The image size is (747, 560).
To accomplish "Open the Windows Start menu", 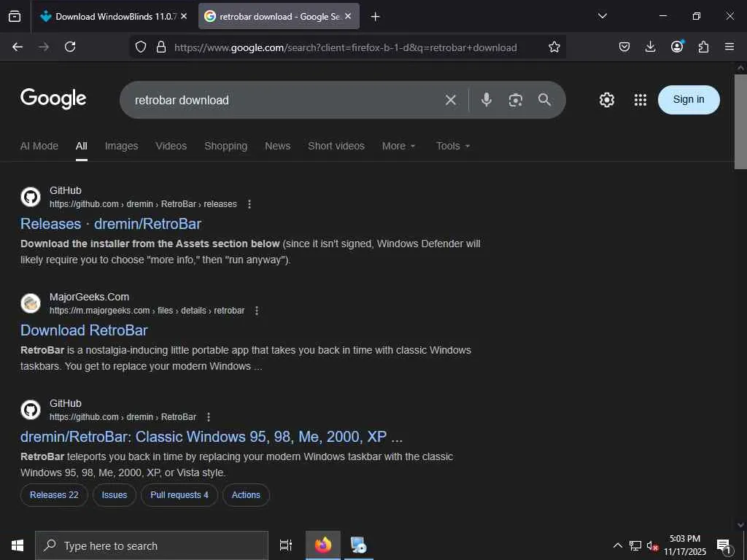I will 18,545.
